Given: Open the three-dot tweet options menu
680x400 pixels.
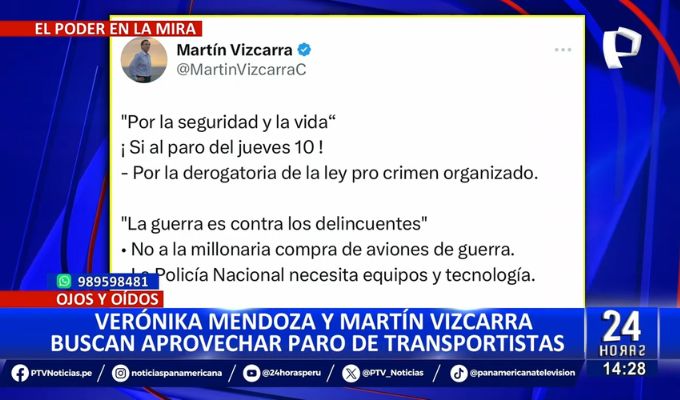Looking at the screenshot, I should coord(562,50).
